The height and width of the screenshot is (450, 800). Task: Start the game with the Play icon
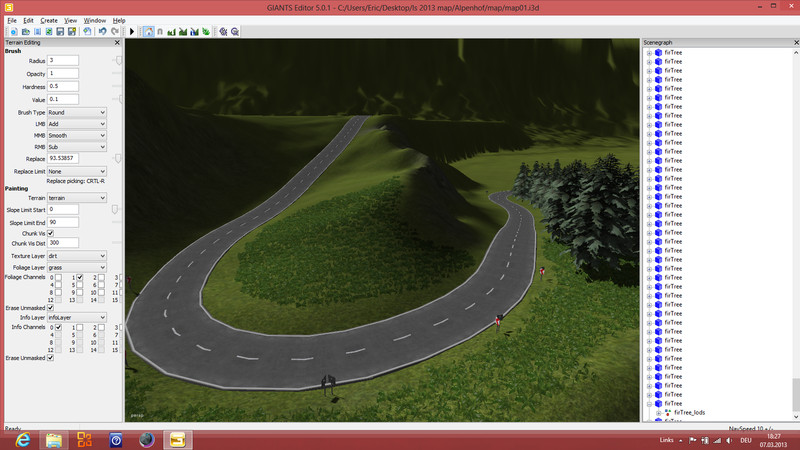[x=132, y=32]
